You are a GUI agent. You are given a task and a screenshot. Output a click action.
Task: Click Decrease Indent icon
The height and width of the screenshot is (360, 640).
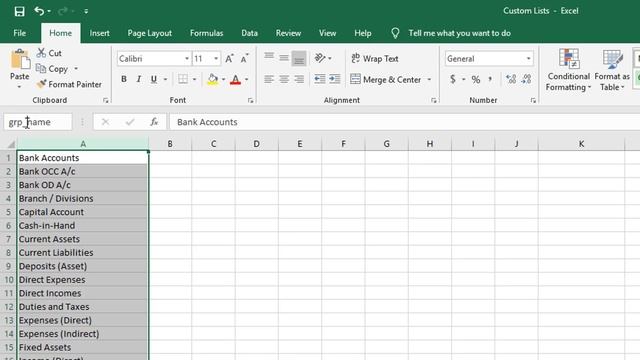(320, 79)
